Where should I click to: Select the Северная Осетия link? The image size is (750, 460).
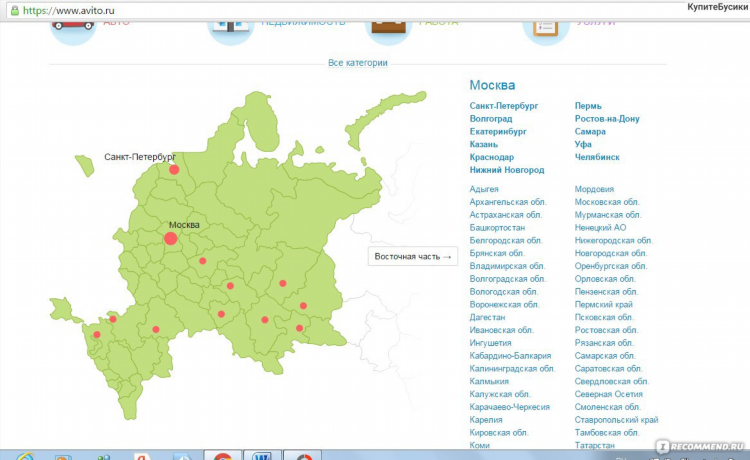(x=608, y=394)
